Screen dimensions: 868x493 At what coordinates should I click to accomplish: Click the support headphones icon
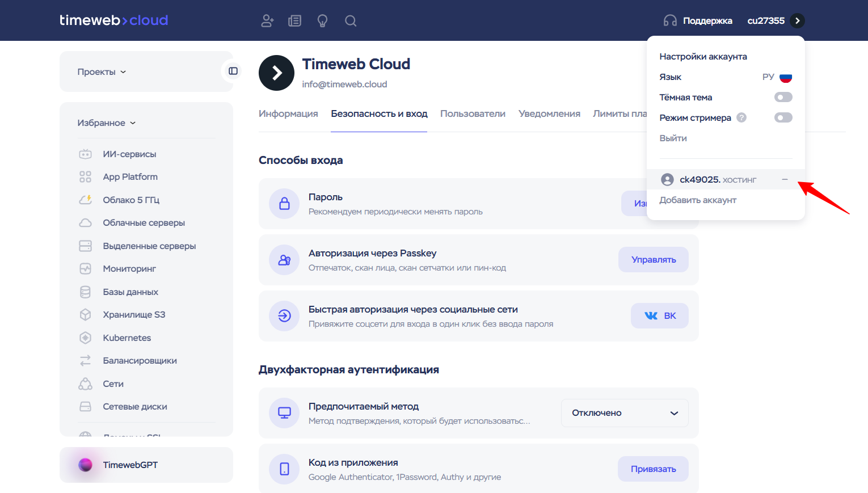(x=670, y=21)
